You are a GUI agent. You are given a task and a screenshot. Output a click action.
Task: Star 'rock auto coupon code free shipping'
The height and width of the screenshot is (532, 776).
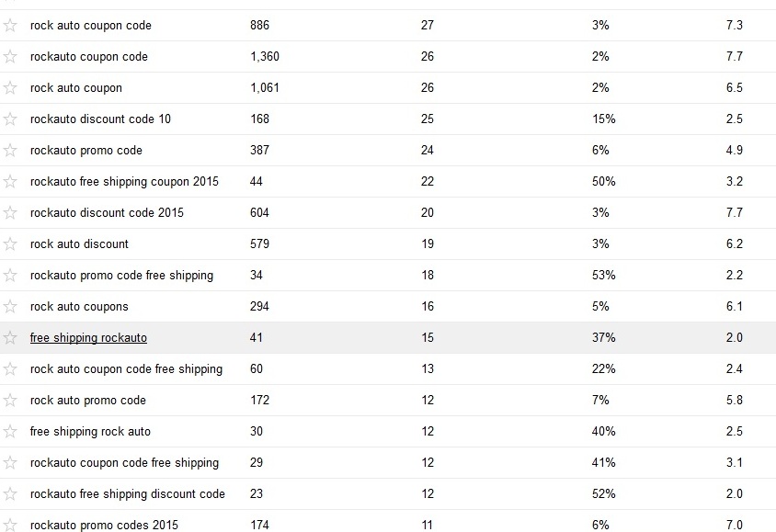point(10,369)
